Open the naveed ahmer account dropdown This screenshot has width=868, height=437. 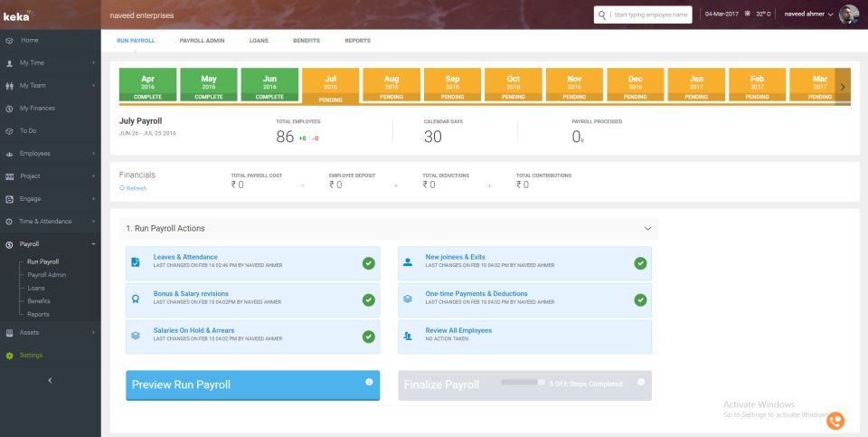tap(809, 14)
